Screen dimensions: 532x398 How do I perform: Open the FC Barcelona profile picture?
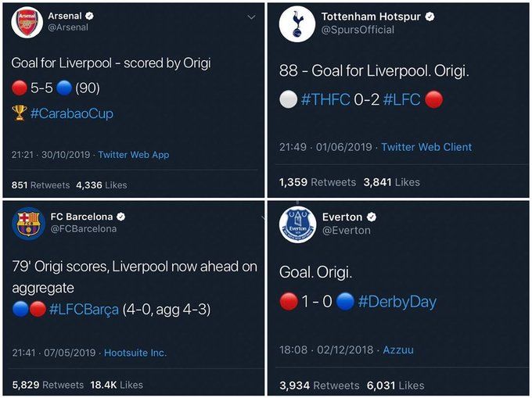(x=27, y=223)
